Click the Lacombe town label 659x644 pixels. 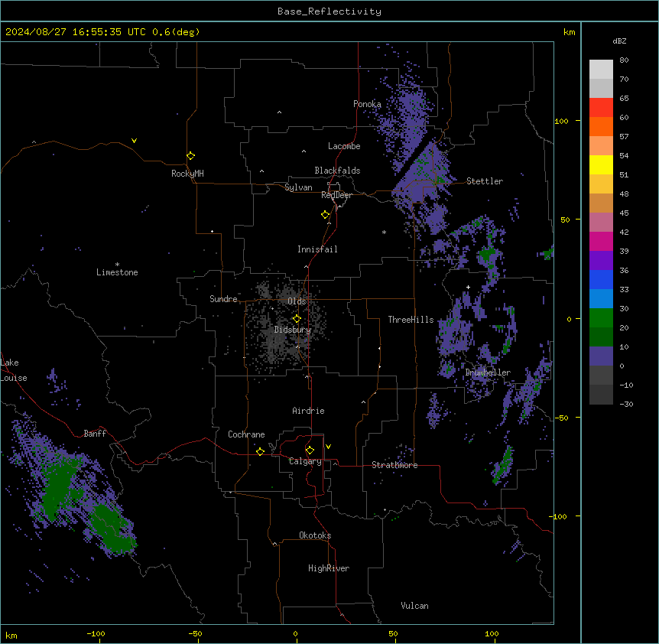click(x=344, y=146)
